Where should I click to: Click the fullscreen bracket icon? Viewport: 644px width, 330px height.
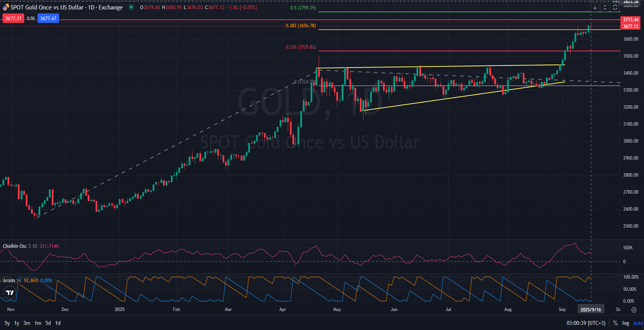pyautogui.click(x=614, y=7)
